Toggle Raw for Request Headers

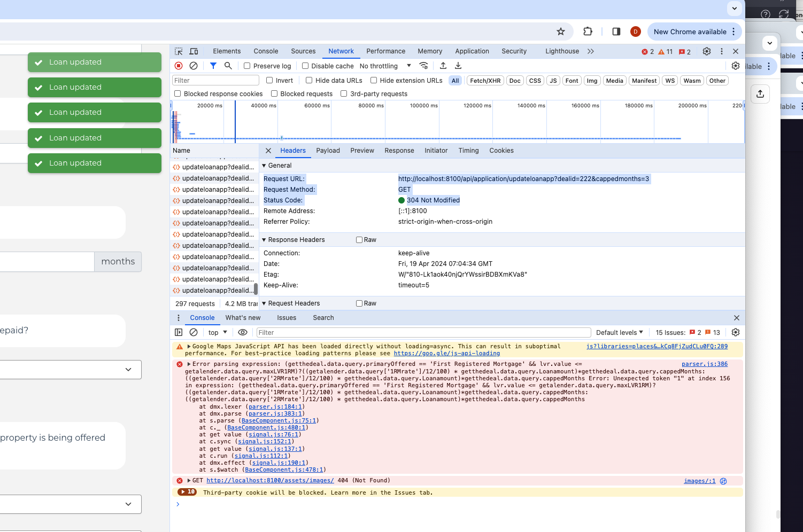(359, 303)
